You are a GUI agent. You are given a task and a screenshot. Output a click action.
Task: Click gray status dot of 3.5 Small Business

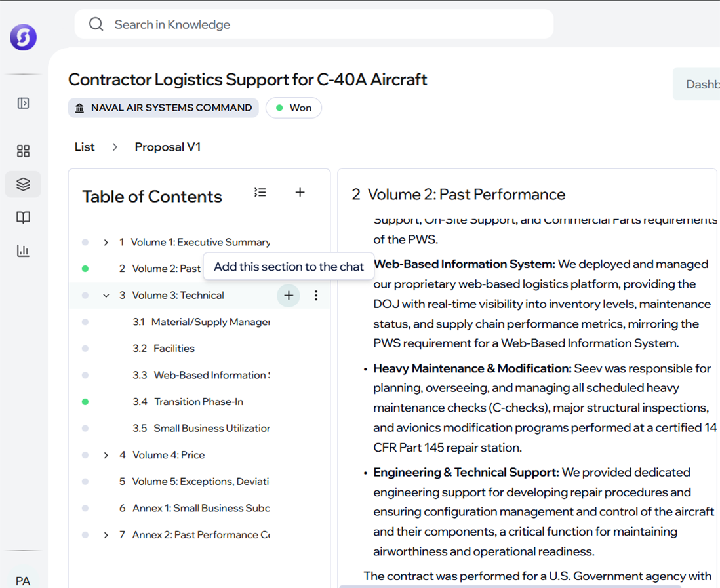(x=85, y=428)
